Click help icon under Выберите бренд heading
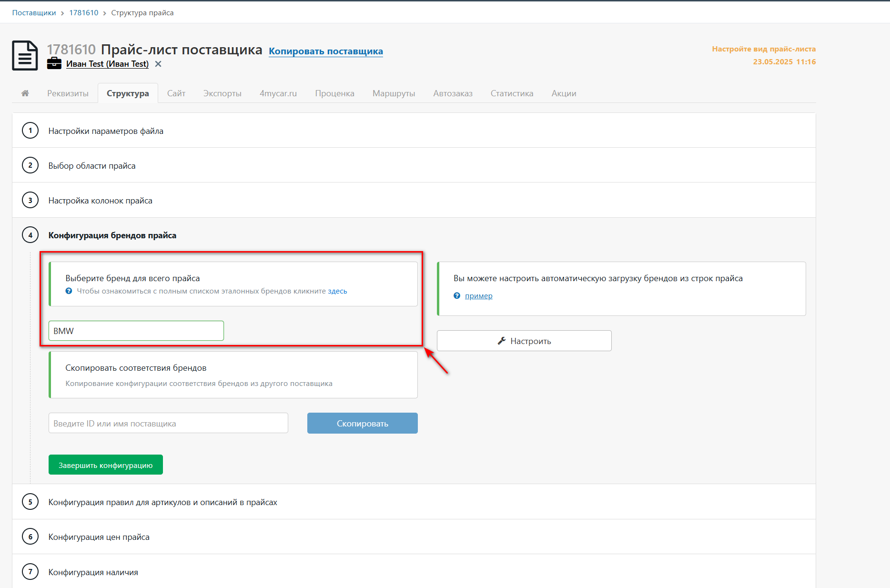Screen dimensions: 890x588 click(69, 291)
